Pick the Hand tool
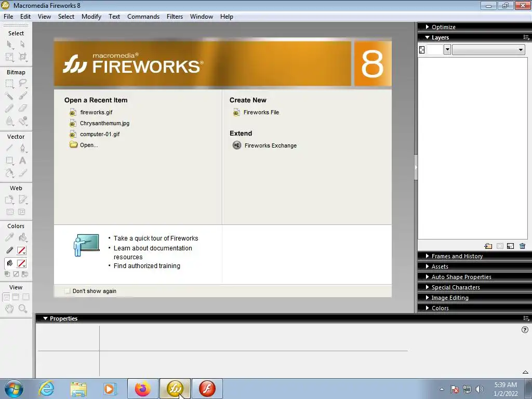 tap(9, 309)
